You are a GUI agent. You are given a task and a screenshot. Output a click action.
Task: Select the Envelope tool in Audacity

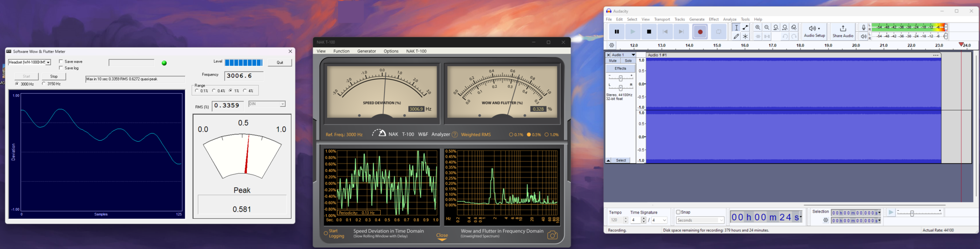point(745,27)
